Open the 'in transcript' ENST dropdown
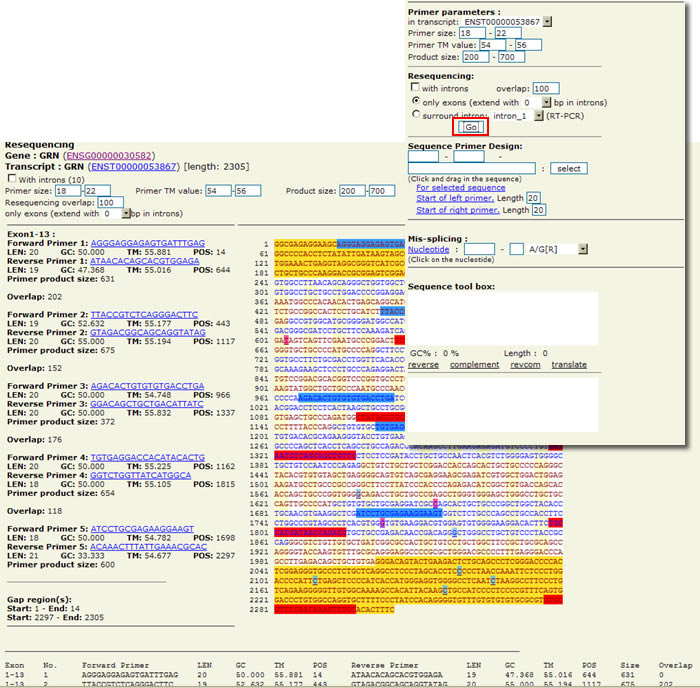The width and height of the screenshot is (700, 688). pos(547,21)
